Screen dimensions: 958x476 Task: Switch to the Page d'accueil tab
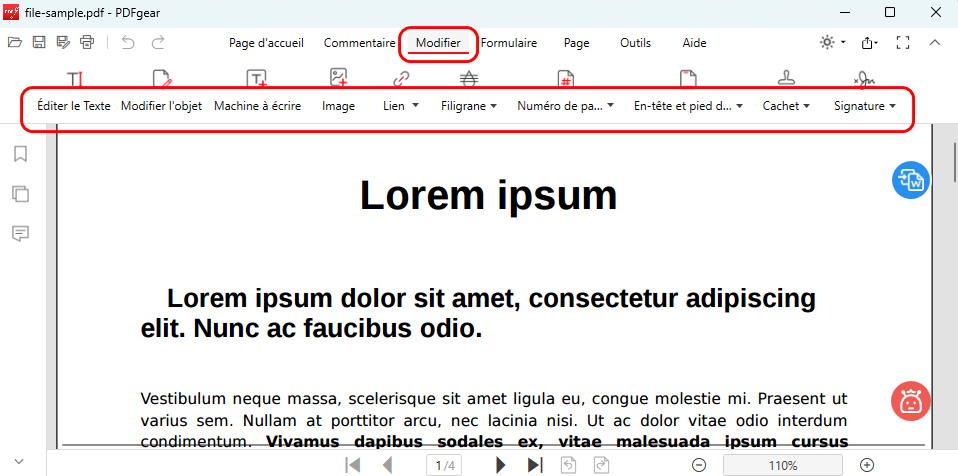tap(266, 43)
